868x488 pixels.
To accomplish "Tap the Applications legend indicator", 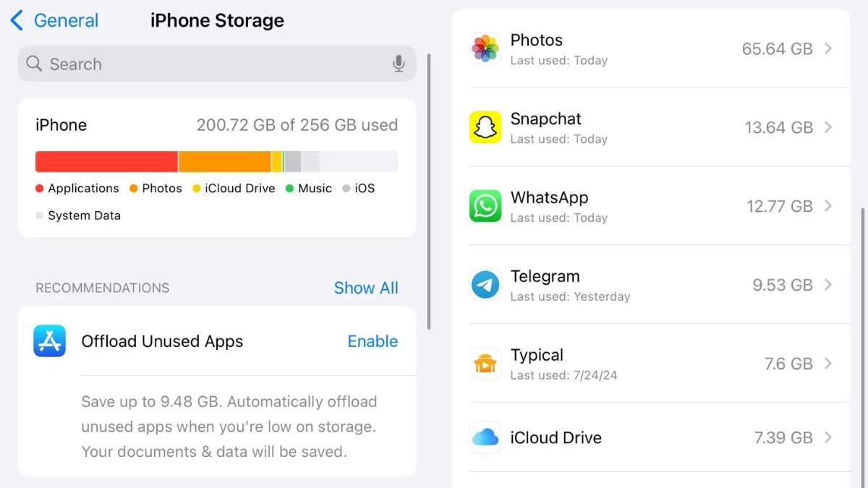I will (x=40, y=188).
